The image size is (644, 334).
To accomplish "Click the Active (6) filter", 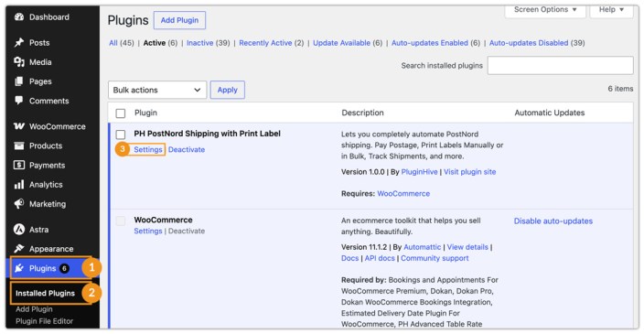I will click(160, 43).
